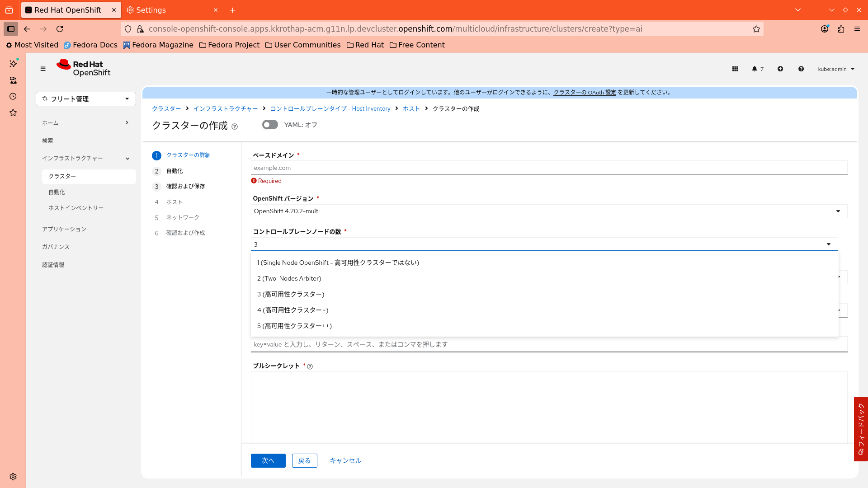Image resolution: width=868 pixels, height=488 pixels.
Task: Open OpenShift バージョン dropdown
Action: point(549,211)
